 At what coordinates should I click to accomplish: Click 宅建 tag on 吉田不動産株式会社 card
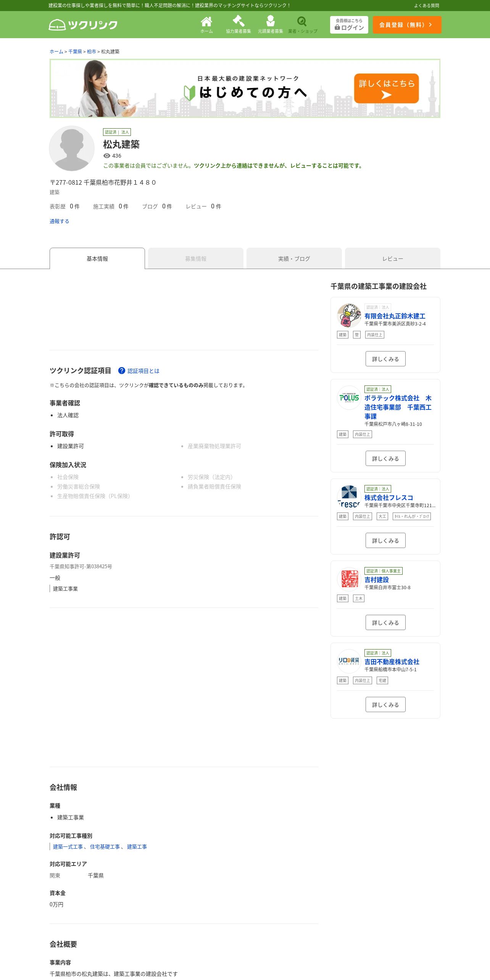tap(382, 680)
